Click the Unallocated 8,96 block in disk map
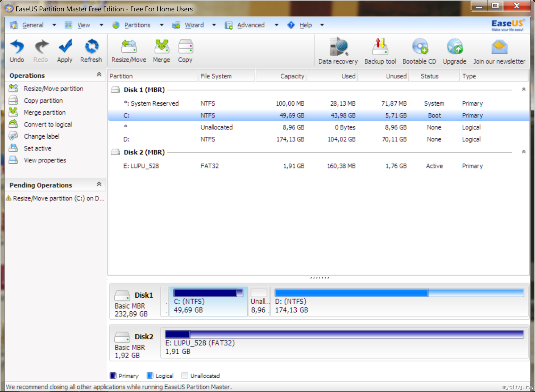This screenshot has width=535, height=392. [x=259, y=301]
